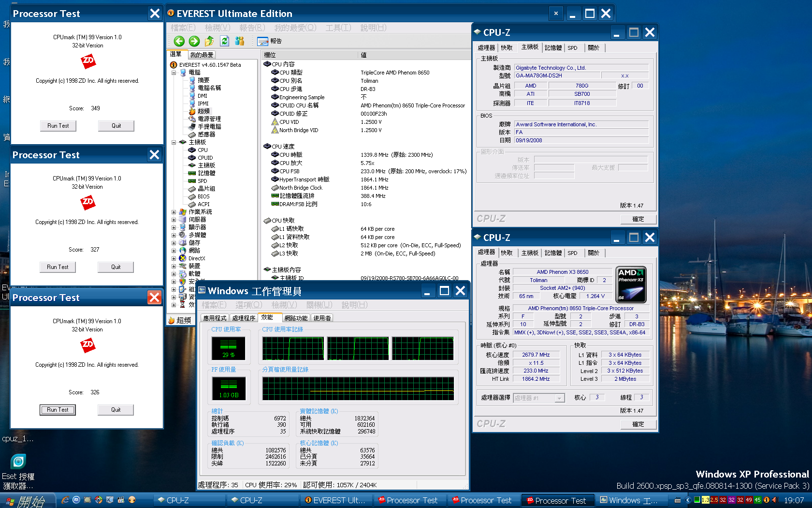Click 值 column header in EVEREST
This screenshot has height=508, width=812.
point(413,55)
